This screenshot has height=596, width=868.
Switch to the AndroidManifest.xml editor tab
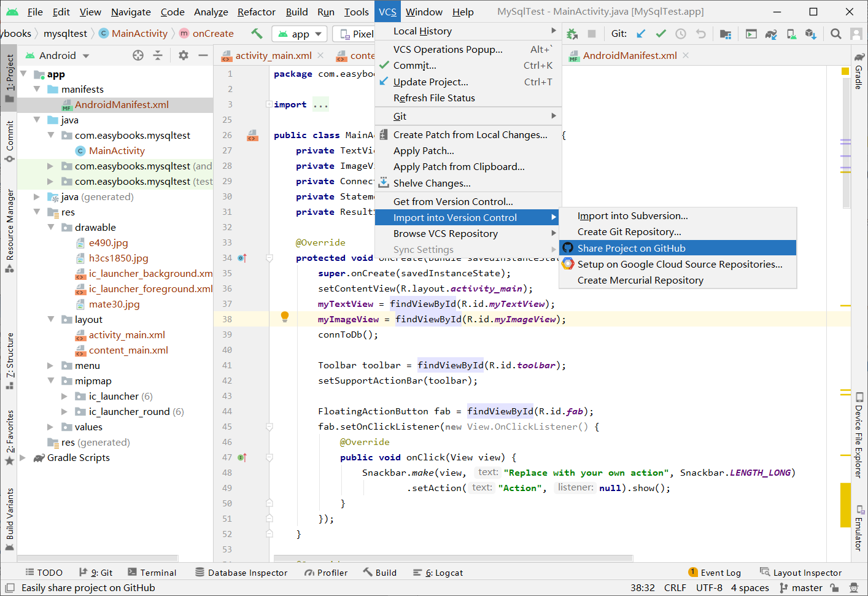(629, 55)
